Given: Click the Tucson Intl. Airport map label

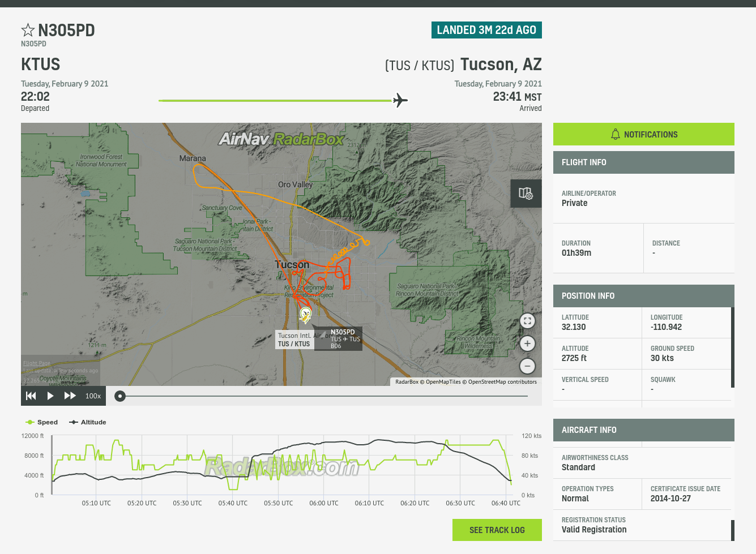Looking at the screenshot, I should [294, 340].
